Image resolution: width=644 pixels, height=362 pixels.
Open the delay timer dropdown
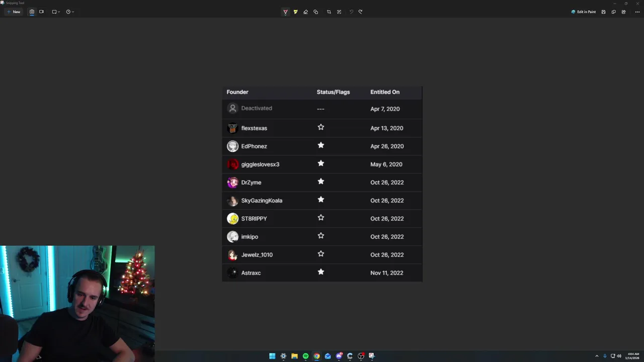70,12
